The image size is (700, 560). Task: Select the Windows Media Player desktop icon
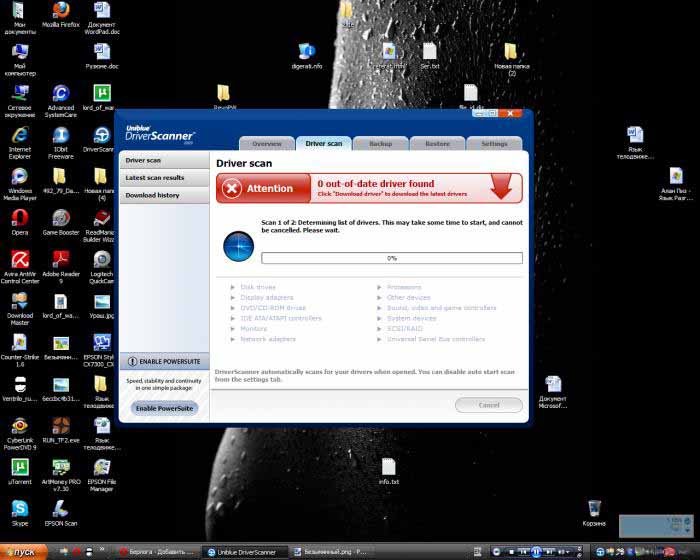[x=20, y=184]
